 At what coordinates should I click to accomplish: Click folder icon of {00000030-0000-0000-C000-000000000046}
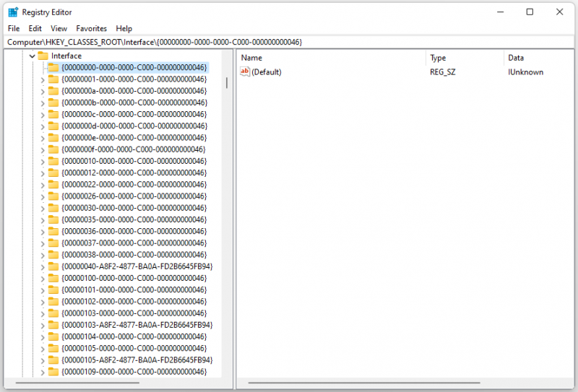point(53,208)
